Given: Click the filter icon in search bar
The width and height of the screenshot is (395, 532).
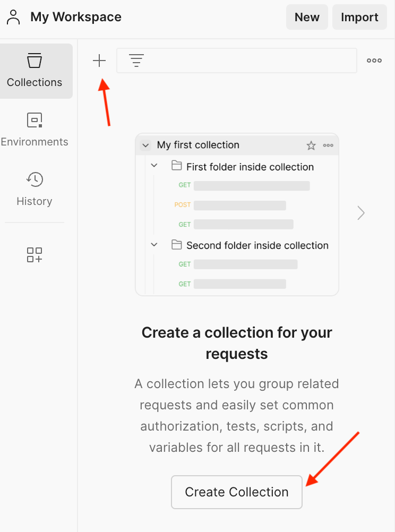Looking at the screenshot, I should click(x=137, y=61).
